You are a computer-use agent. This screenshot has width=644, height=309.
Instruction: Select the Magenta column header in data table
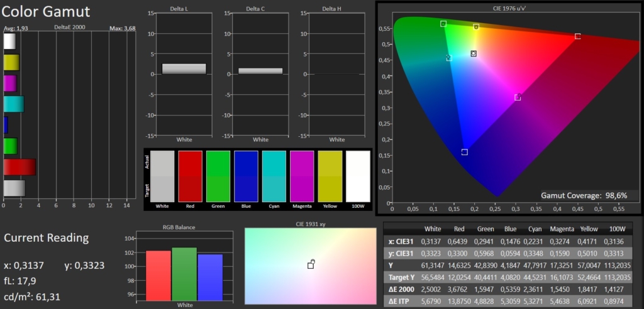(x=562, y=229)
